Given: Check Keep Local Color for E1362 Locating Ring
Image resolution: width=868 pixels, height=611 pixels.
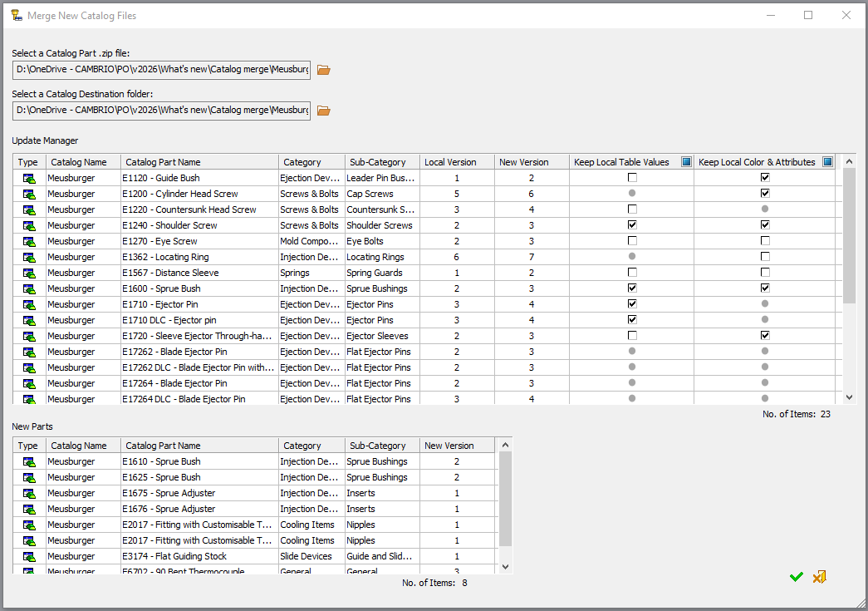Looking at the screenshot, I should point(765,257).
